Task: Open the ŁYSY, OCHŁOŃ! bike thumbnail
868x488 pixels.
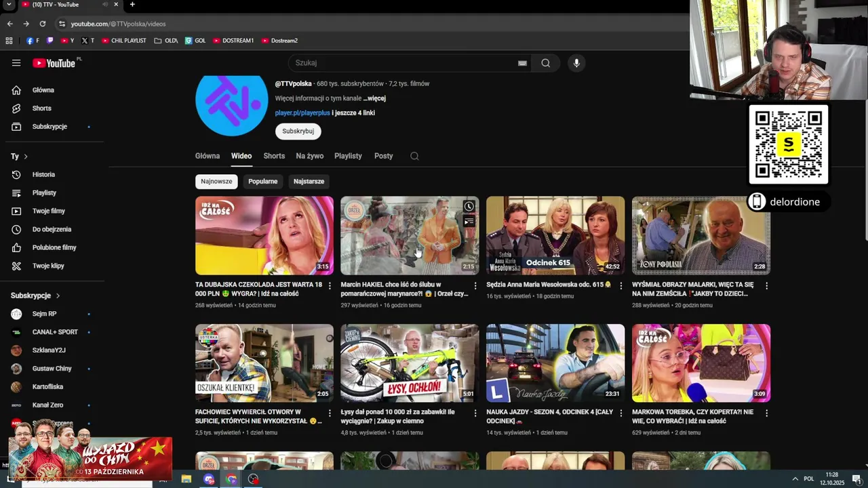Action: [410, 363]
